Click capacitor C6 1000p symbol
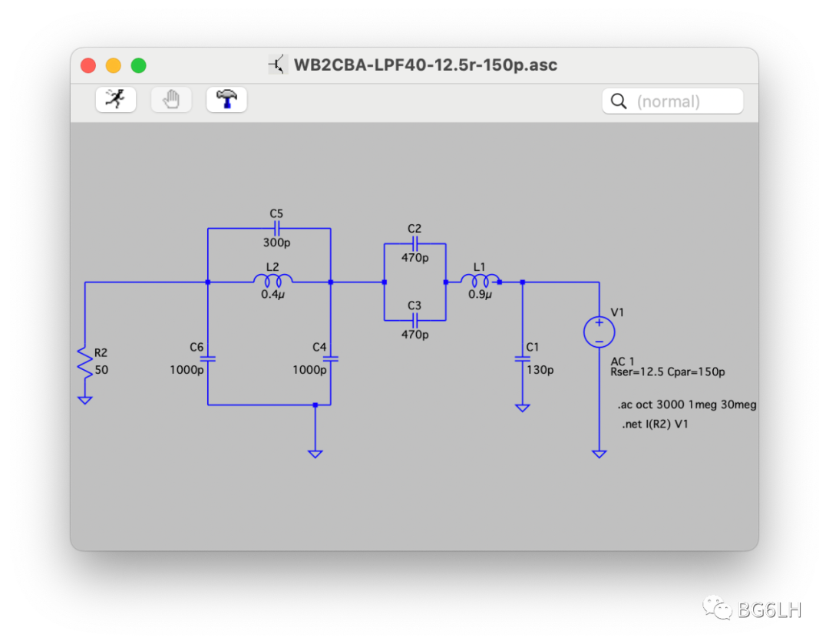This screenshot has height=644, width=829. (208, 359)
